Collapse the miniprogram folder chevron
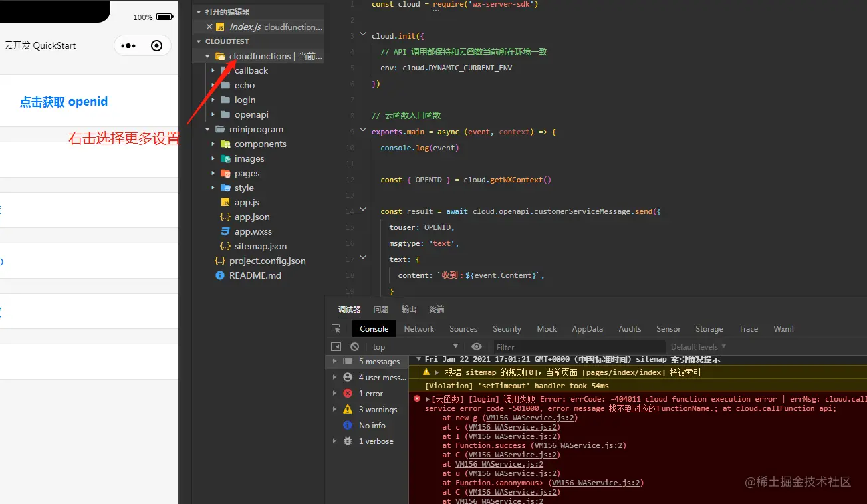 208,129
